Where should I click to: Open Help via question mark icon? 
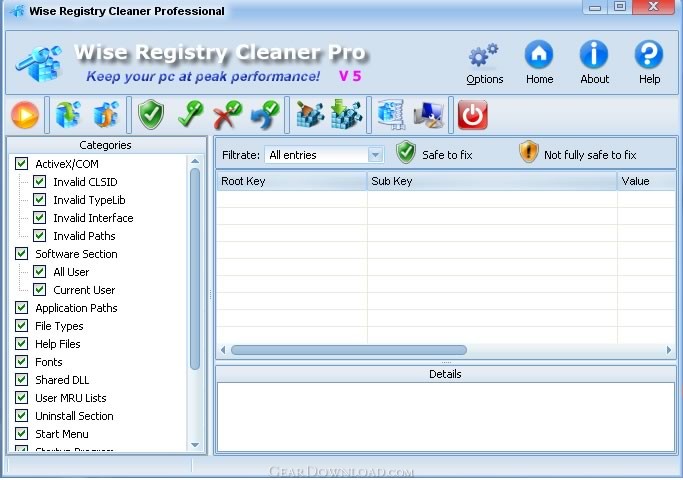click(x=649, y=54)
